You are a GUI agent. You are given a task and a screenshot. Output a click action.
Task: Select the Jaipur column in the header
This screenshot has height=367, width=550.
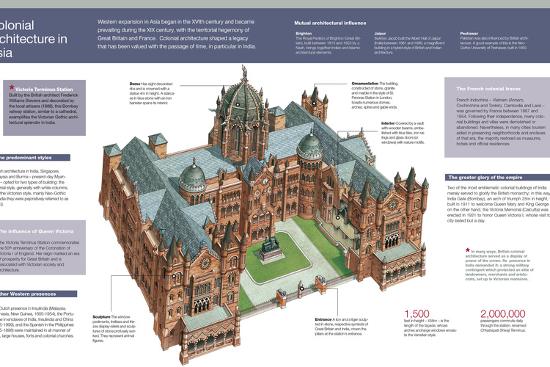pos(409,43)
